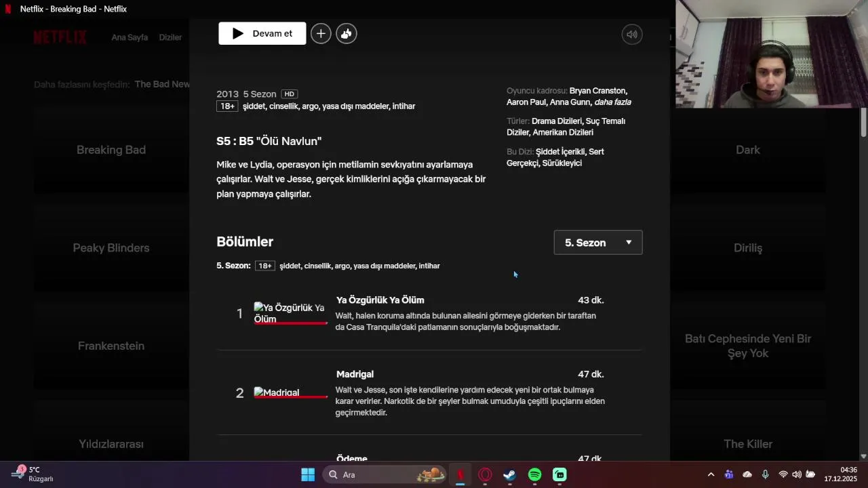868x488 pixels.
Task: Toggle the trailer sound speaker icon
Action: click(632, 34)
